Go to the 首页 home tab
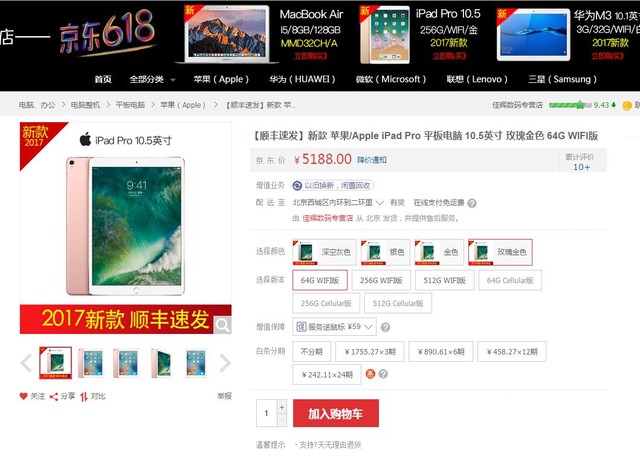The height and width of the screenshot is (464, 640). pos(103,79)
